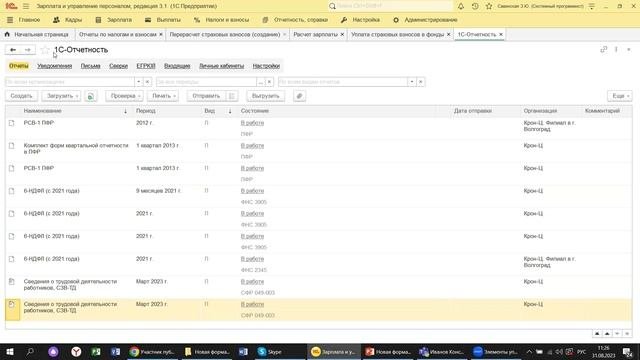Screen dimensions: 640x360
Task: Expand the Проверка dropdown button
Action: point(124,96)
